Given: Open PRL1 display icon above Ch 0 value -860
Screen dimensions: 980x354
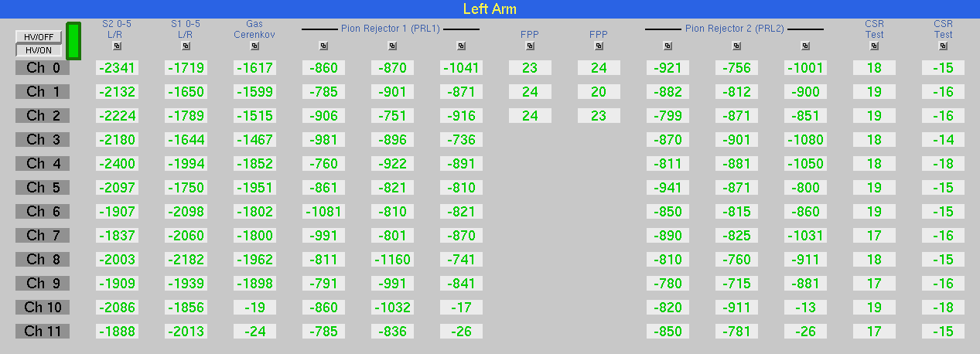Looking at the screenshot, I should pos(323,46).
